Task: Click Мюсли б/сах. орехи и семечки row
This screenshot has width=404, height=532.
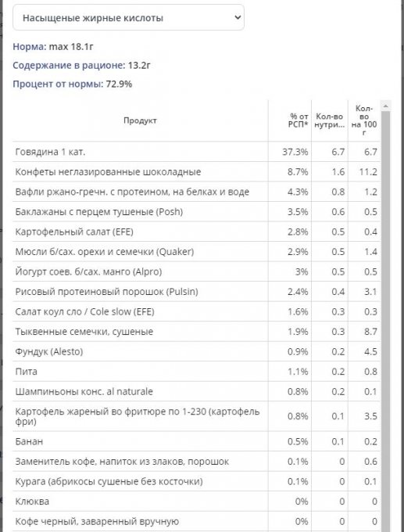Action: tap(197, 252)
